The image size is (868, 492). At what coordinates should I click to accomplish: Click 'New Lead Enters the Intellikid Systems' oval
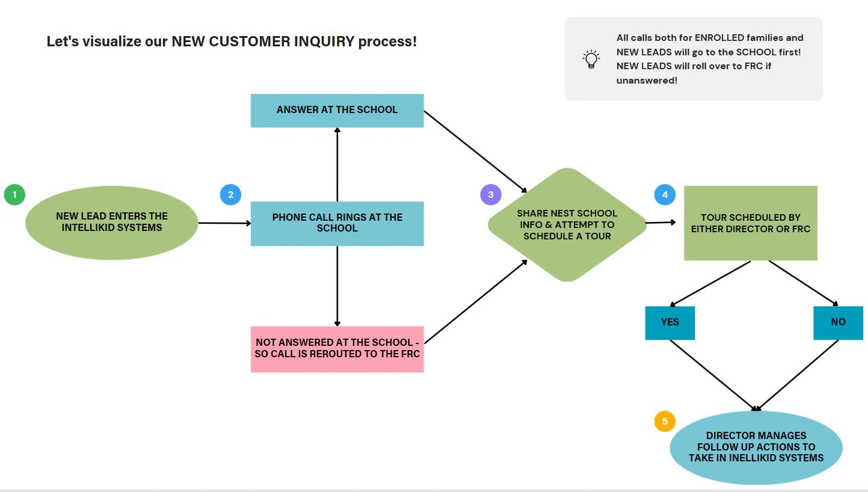[112, 222]
